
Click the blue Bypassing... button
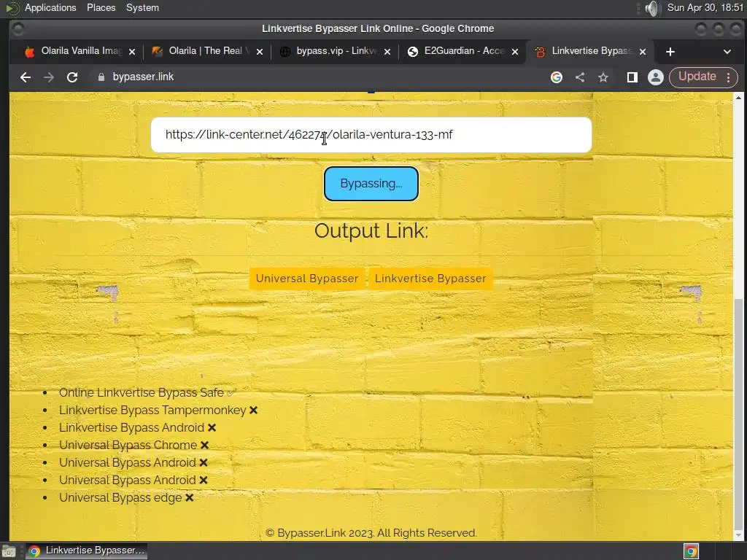(x=371, y=184)
